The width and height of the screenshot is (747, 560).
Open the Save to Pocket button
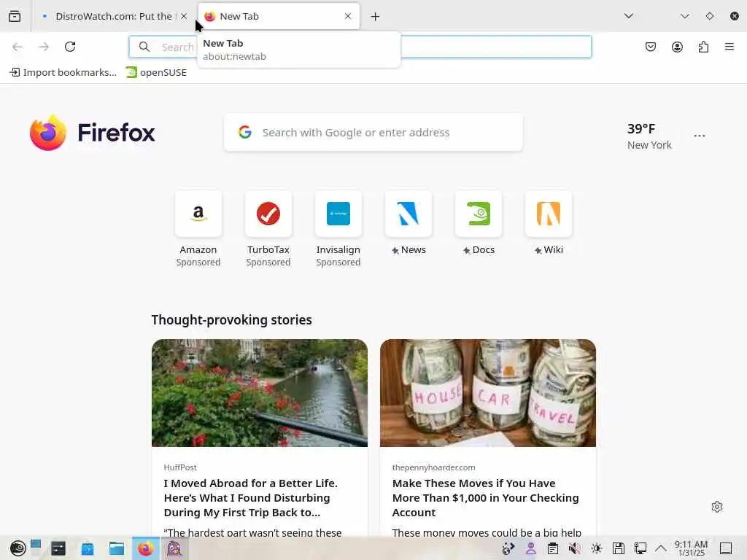tap(651, 47)
